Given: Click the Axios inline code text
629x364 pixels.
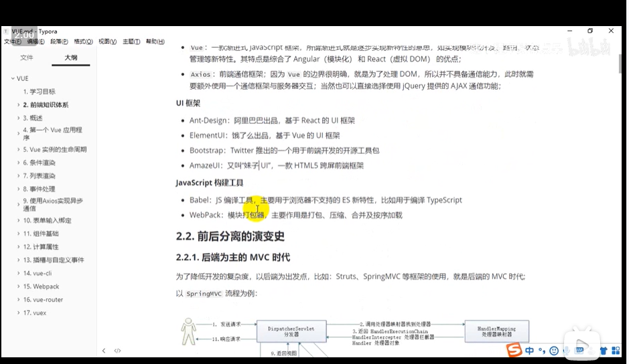Looking at the screenshot, I should click(200, 74).
